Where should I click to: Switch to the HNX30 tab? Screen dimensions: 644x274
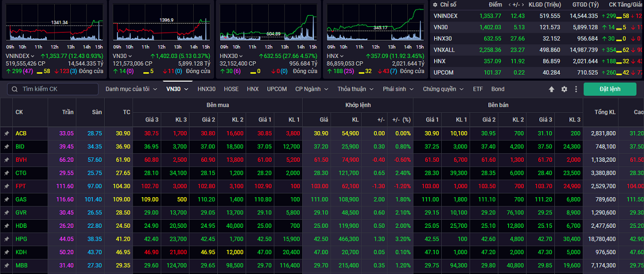[x=206, y=89]
